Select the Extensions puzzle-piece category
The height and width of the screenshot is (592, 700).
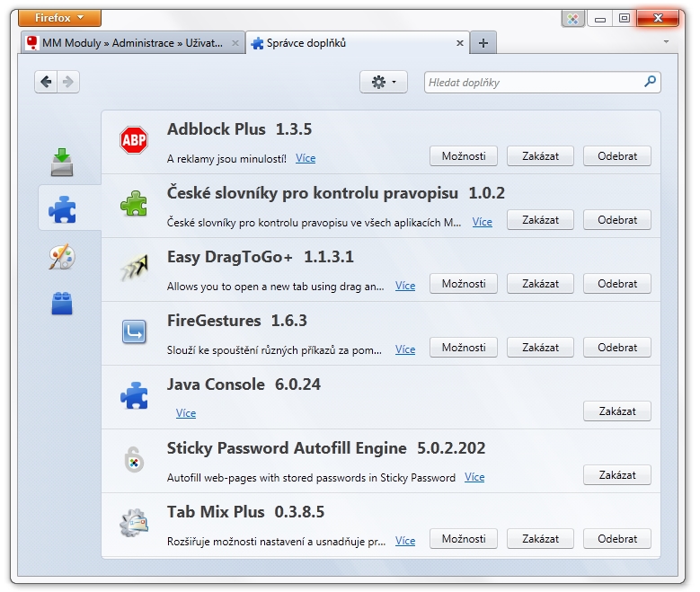[x=62, y=209]
